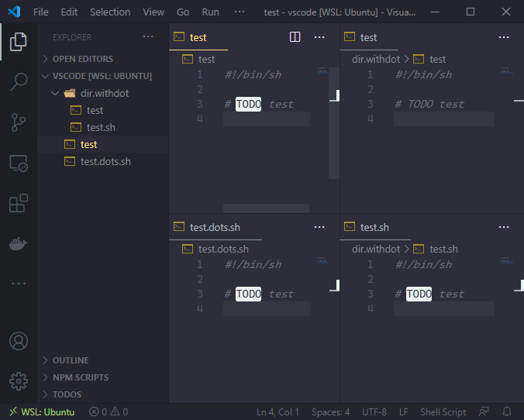The image size is (524, 420).
Task: Open notifications bell in status bar
Action: coord(507,412)
